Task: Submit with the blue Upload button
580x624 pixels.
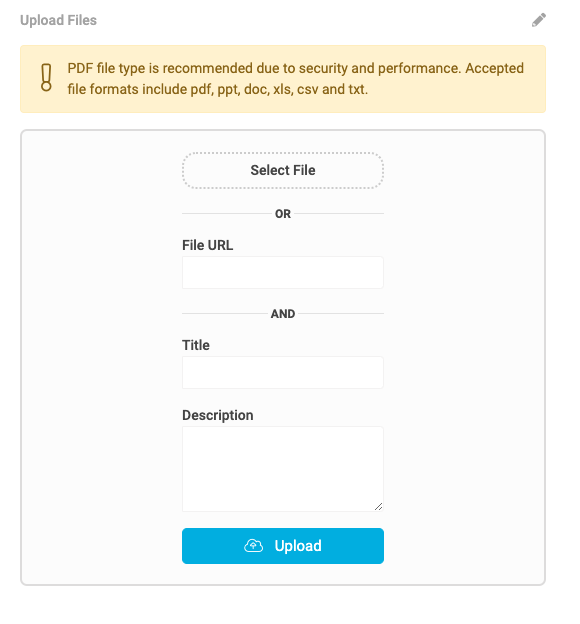Action: click(x=283, y=546)
